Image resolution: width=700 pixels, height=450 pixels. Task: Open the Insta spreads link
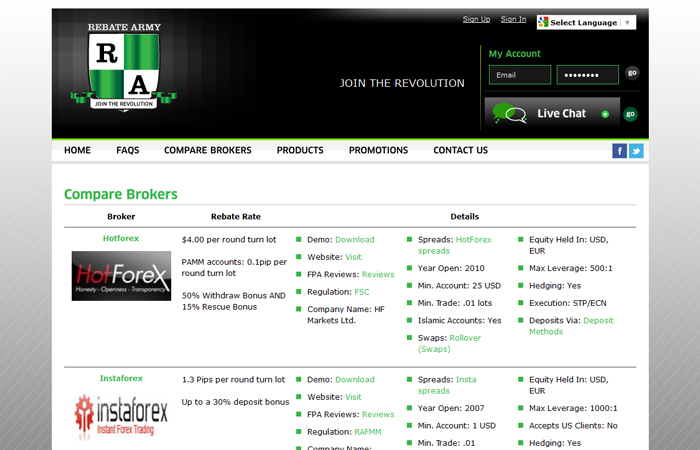tap(447, 385)
